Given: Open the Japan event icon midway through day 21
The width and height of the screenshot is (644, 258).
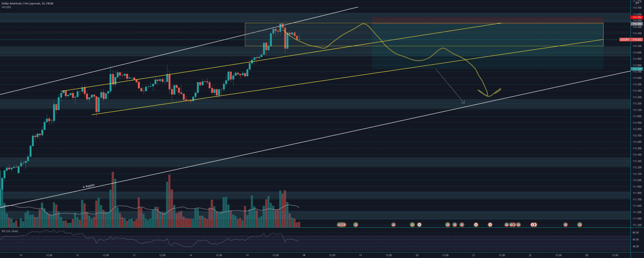Looking at the screenshot, I should [490, 225].
